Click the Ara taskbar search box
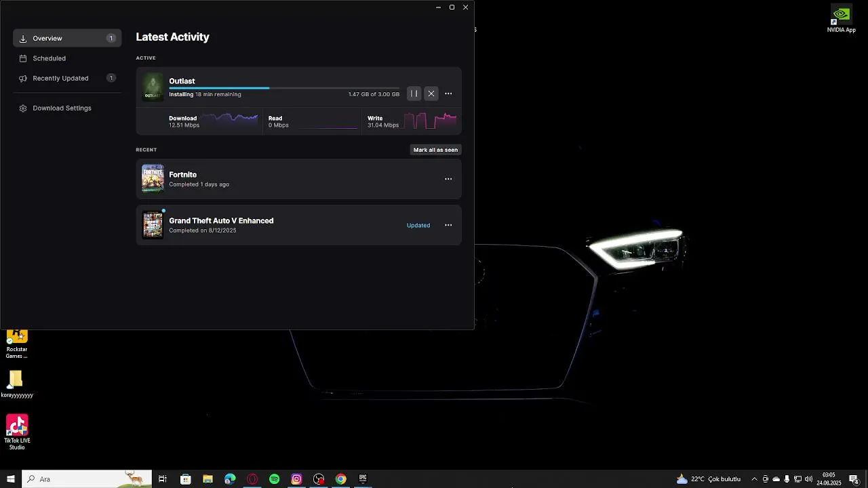The width and height of the screenshot is (868, 488). [x=87, y=479]
